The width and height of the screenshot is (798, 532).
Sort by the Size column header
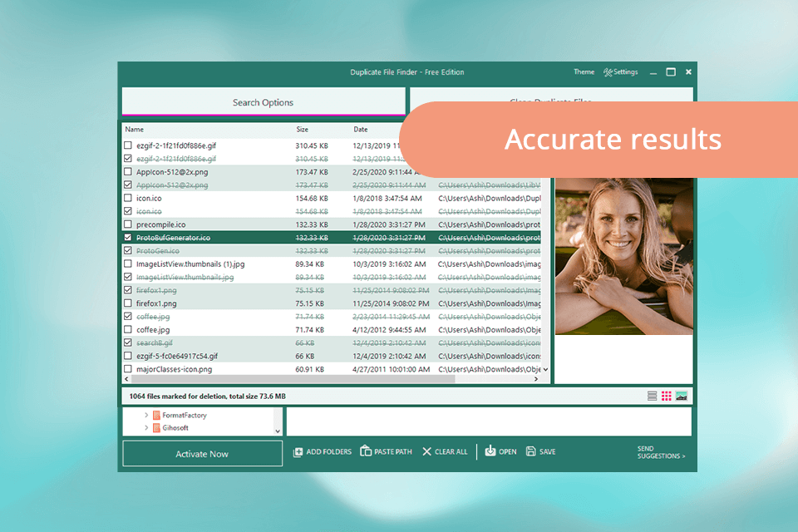(x=303, y=130)
